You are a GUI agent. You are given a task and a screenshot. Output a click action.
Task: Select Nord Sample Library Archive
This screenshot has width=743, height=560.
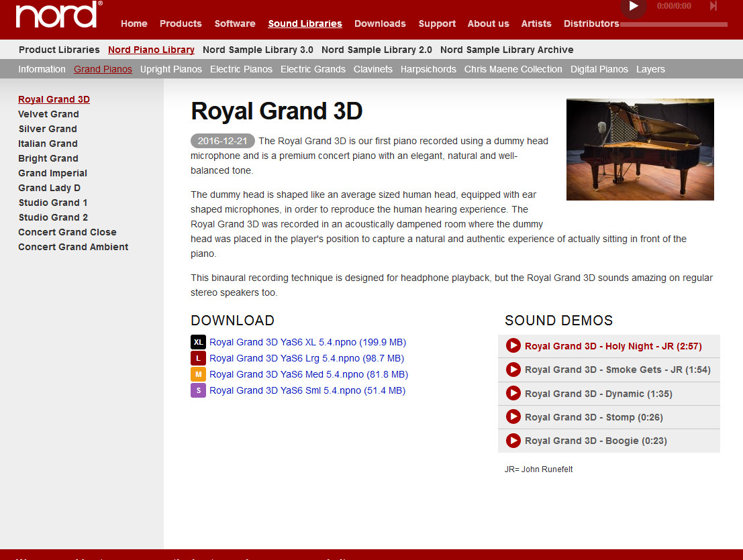point(507,50)
